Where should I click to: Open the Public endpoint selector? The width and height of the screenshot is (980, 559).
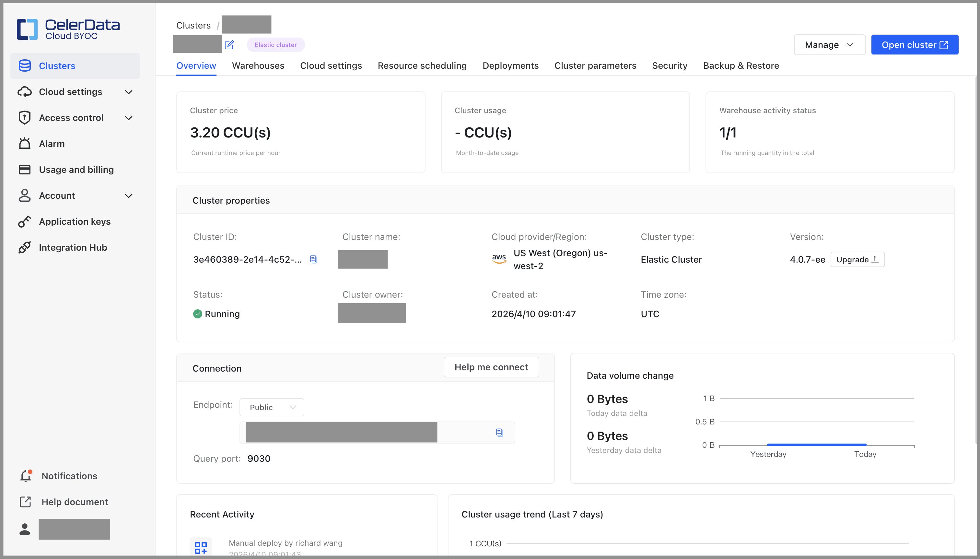[271, 407]
